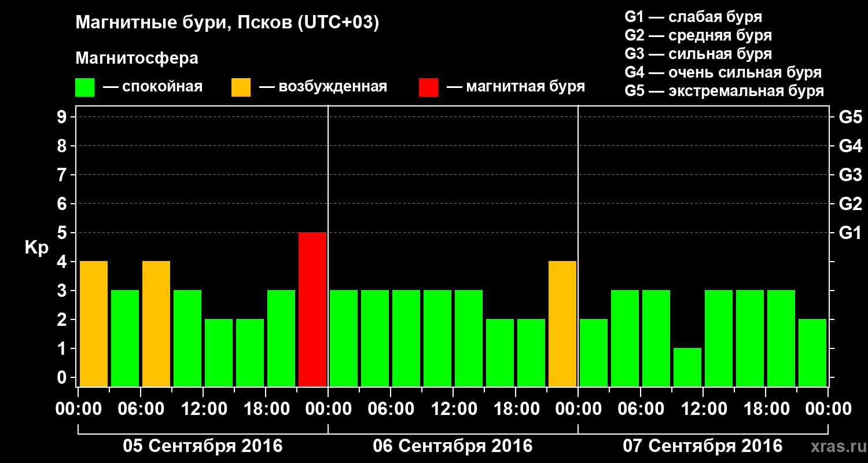Click the green 18:00–21:00 bar on 06 Сентября
The width and height of the screenshot is (868, 463).
click(531, 353)
